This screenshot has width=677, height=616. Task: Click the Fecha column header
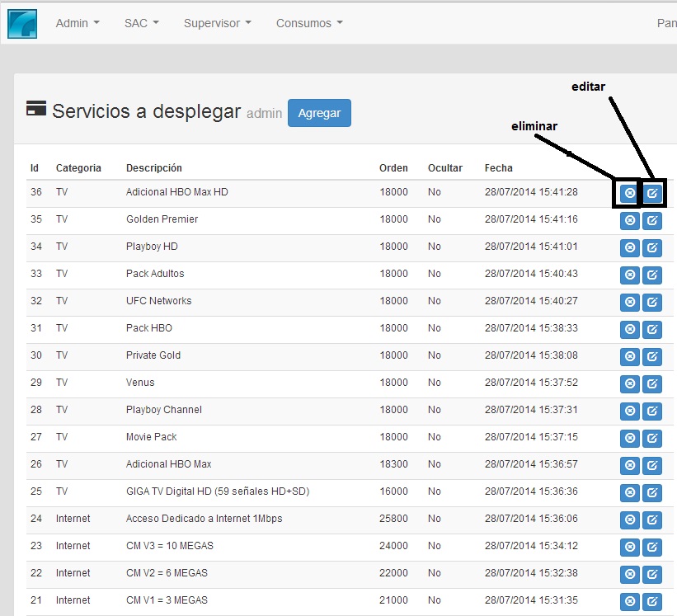pyautogui.click(x=498, y=167)
